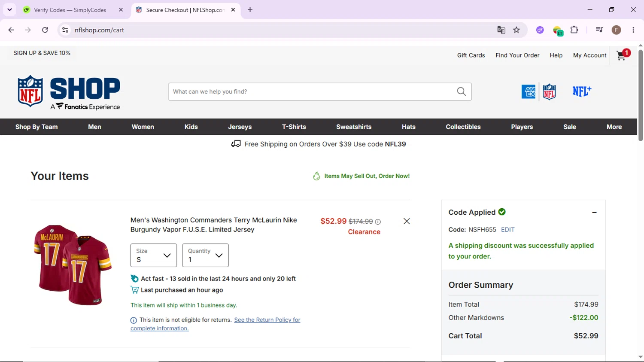Open the Players menu
This screenshot has height=362, width=644.
click(x=522, y=127)
